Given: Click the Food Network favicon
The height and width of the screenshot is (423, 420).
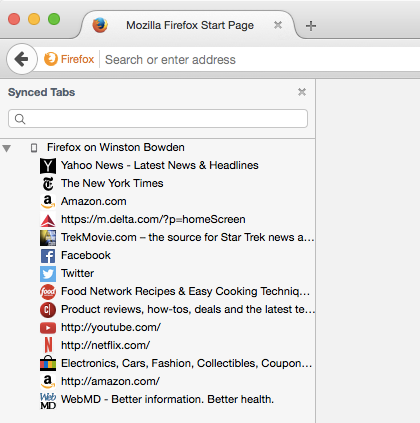Looking at the screenshot, I should (48, 292).
